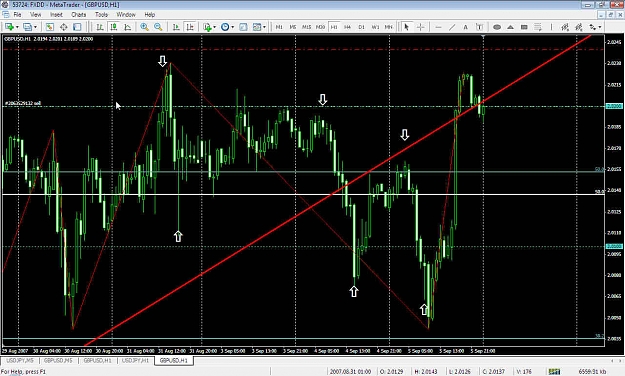The height and width of the screenshot is (376, 625).
Task: Pick the Vertical Line drawing tool
Action: [x=551, y=27]
